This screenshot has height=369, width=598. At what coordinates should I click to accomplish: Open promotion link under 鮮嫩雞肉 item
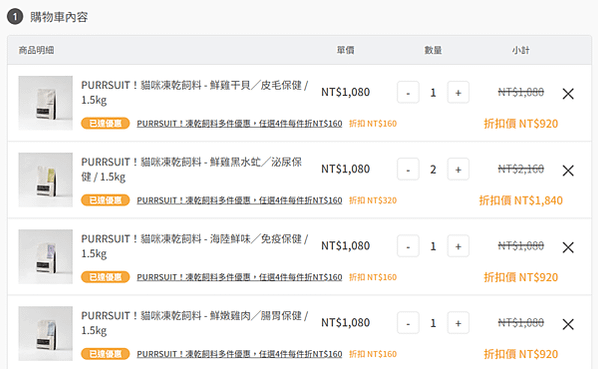point(240,354)
